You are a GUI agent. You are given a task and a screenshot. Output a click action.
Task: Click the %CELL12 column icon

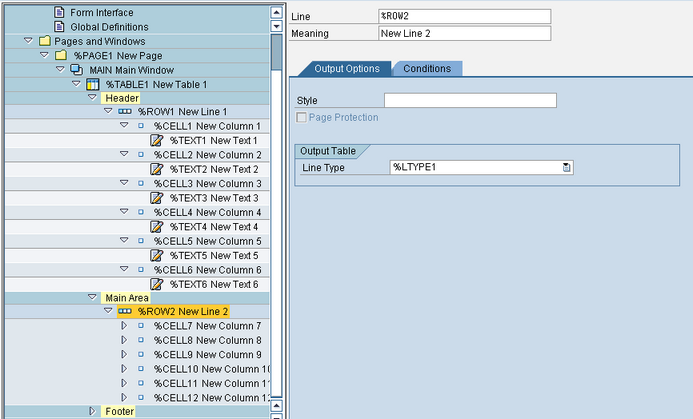coord(141,397)
